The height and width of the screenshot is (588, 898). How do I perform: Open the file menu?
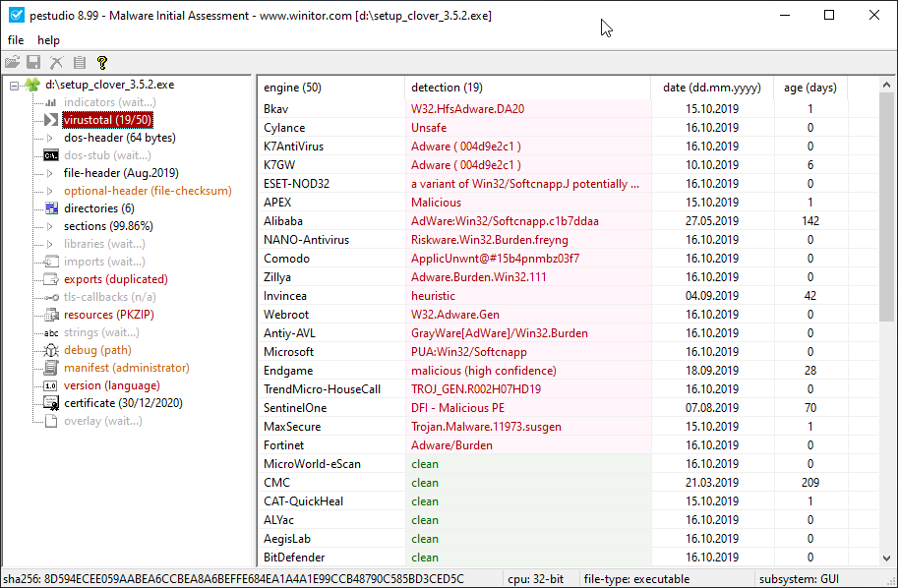16,40
